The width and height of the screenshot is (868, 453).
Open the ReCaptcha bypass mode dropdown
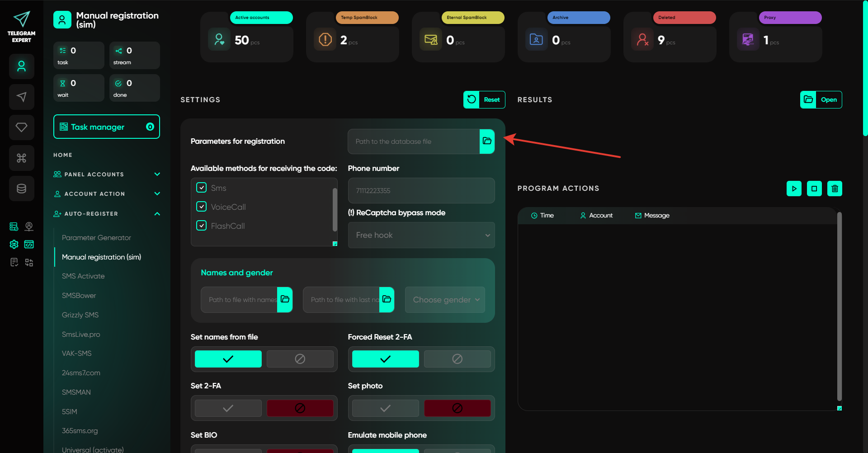pyautogui.click(x=421, y=235)
